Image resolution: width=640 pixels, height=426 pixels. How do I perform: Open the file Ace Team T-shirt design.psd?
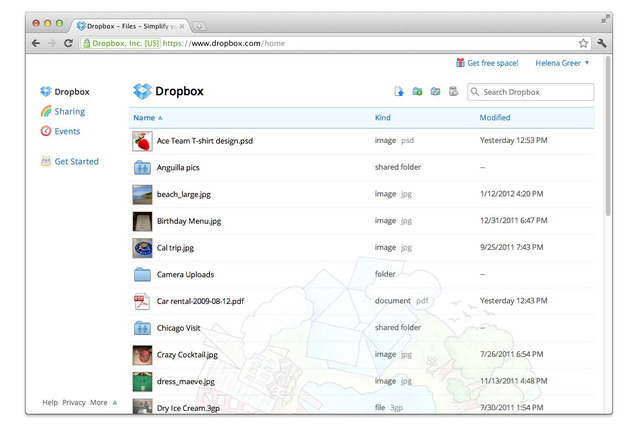(x=205, y=141)
